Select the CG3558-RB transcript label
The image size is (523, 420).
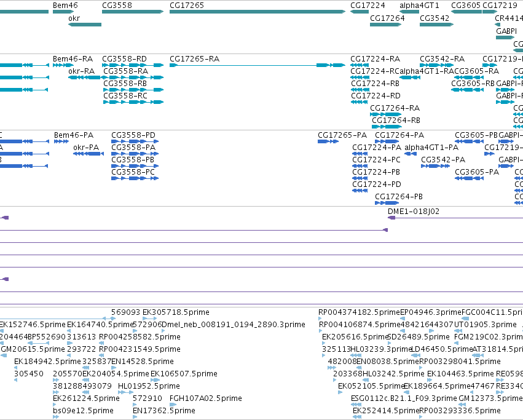pos(125,84)
